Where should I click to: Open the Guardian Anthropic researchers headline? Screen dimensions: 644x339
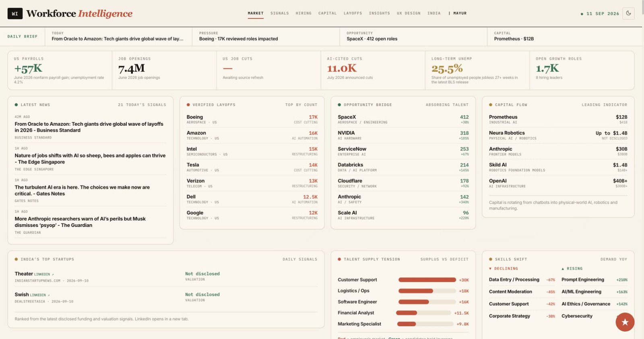click(x=90, y=222)
